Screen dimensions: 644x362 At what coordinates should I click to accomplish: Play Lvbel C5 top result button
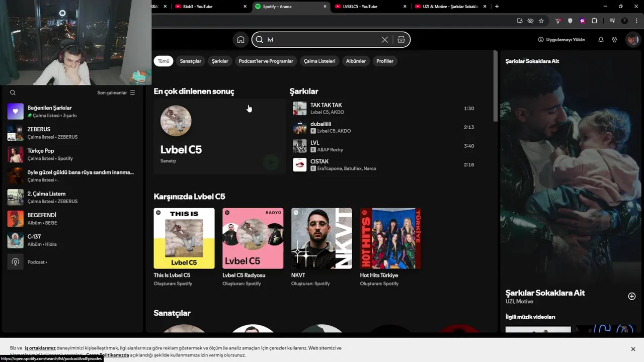(x=271, y=162)
